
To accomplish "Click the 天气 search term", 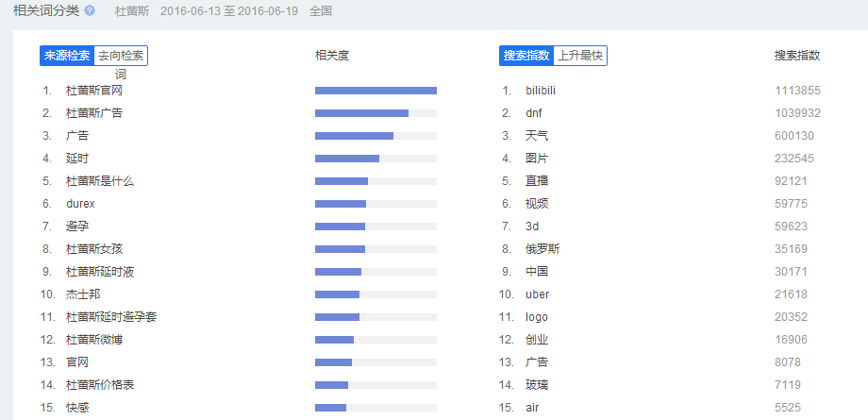I will point(537,136).
